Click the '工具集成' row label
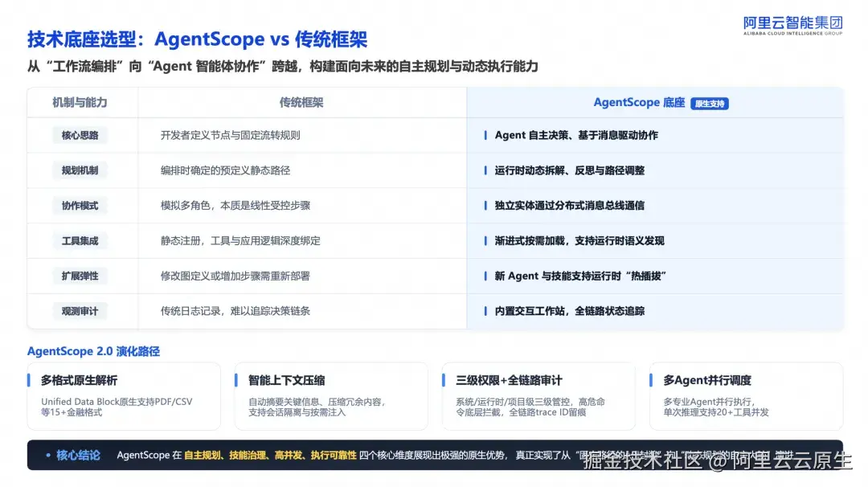Screen dimensions: 868x487 80,241
